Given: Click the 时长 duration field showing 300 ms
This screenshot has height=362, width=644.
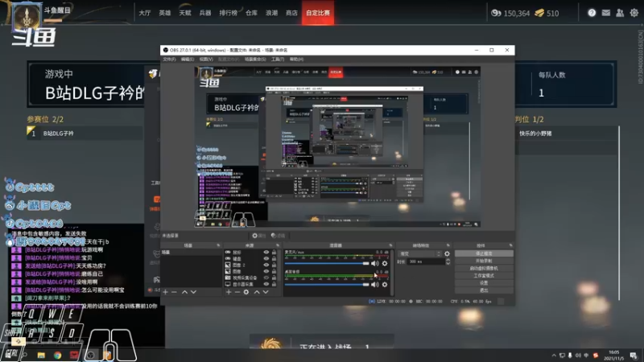Looking at the screenshot, I should (x=426, y=261).
